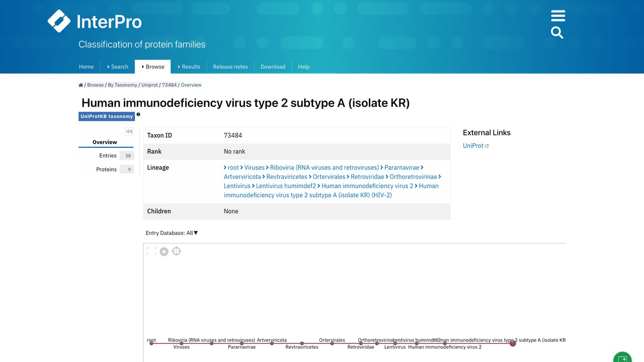Open the Help navigation item

click(x=304, y=66)
